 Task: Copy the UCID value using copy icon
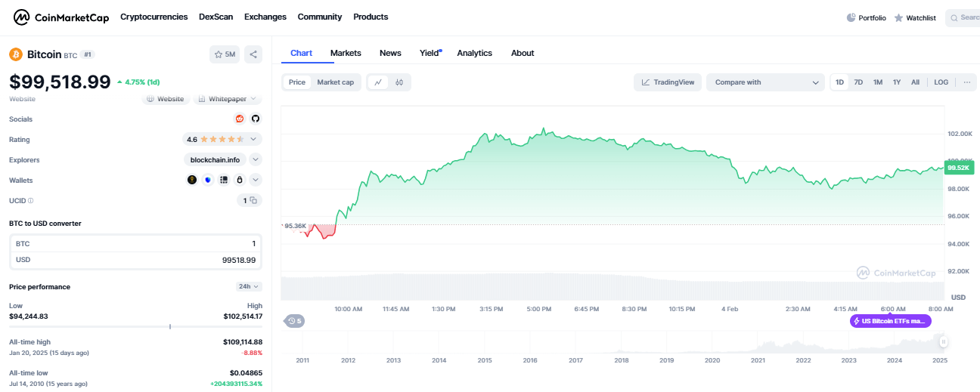tap(253, 200)
